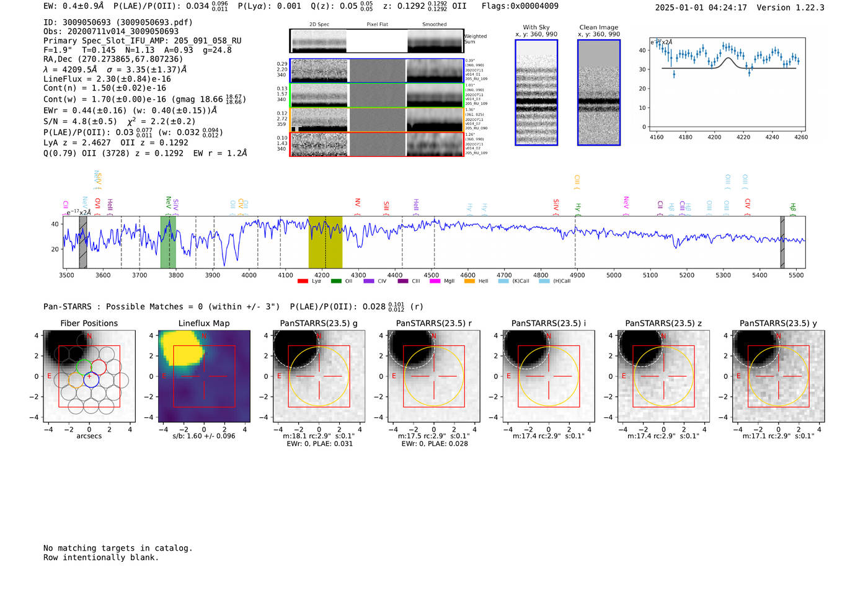The image size is (868, 591).
Task: Select the orange-bordered 2D fiber spectrum row
Action: click(377, 120)
